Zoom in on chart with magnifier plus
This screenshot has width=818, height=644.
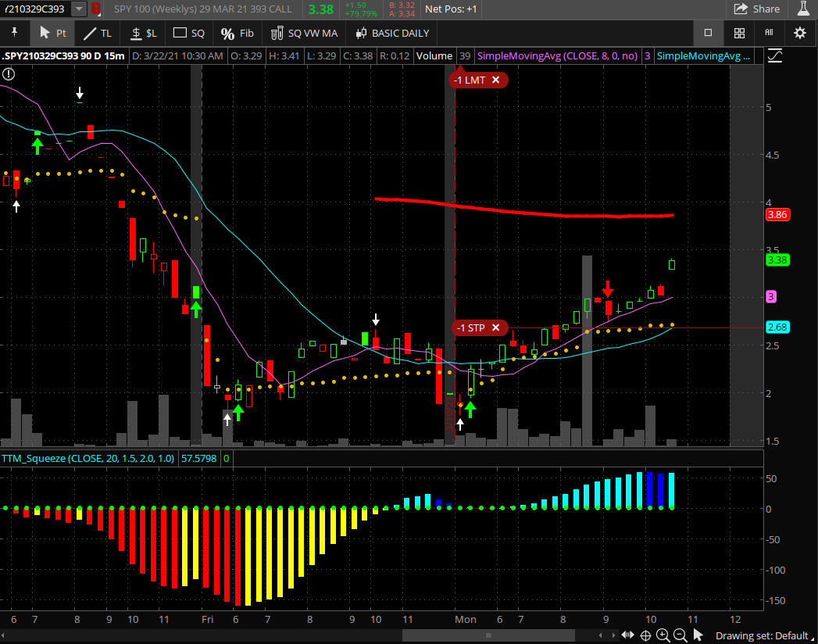pos(663,635)
